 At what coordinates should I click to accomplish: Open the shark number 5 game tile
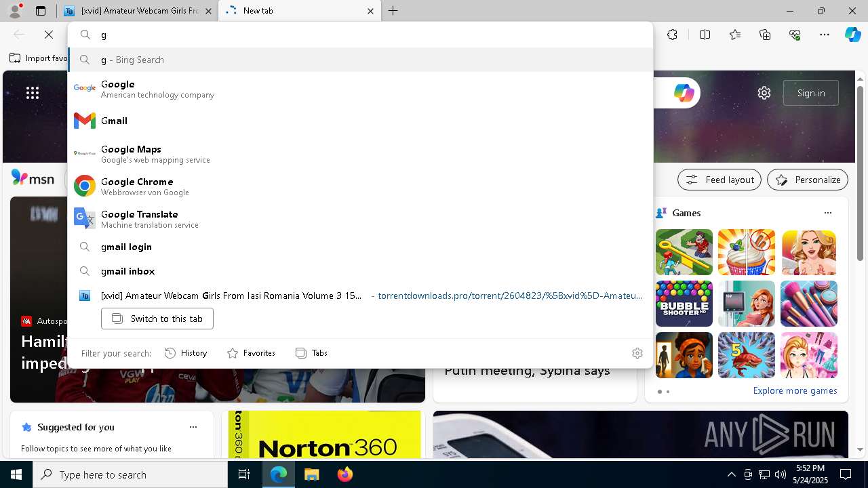pos(746,355)
